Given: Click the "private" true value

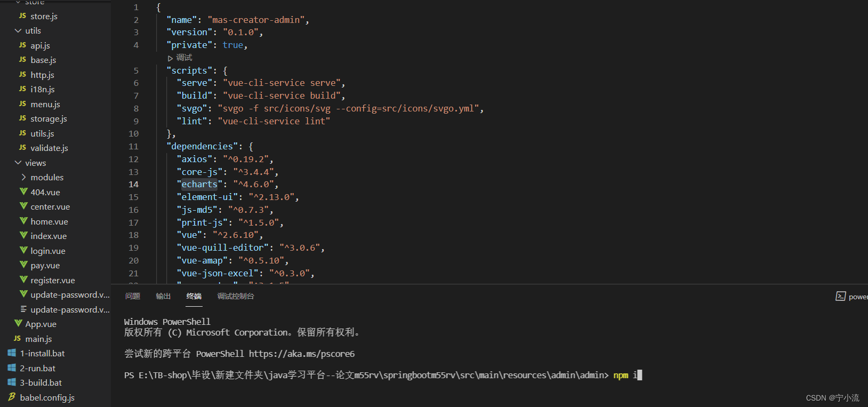Looking at the screenshot, I should point(233,45).
